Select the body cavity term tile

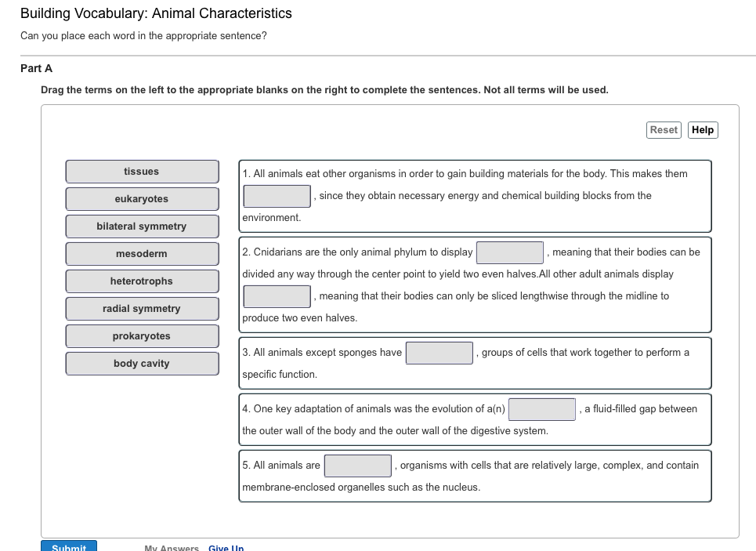pyautogui.click(x=142, y=363)
